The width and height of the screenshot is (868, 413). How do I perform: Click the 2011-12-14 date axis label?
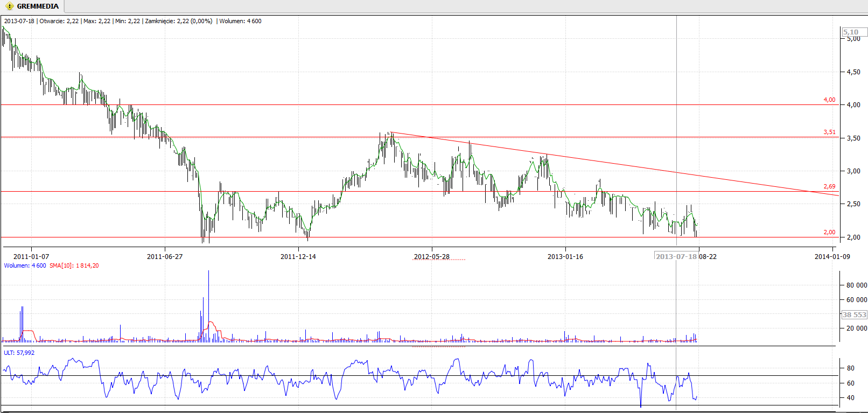pos(298,256)
